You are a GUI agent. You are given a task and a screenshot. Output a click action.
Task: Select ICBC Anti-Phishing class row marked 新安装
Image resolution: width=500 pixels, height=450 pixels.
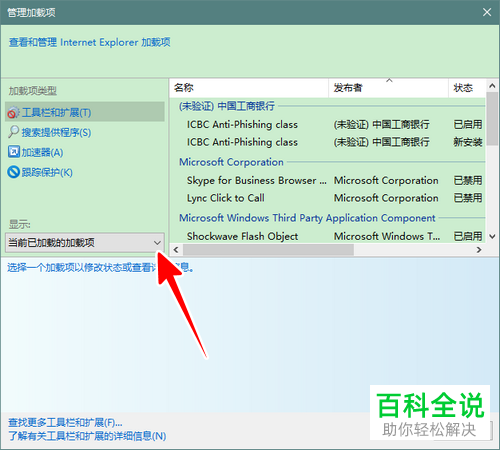pos(327,142)
